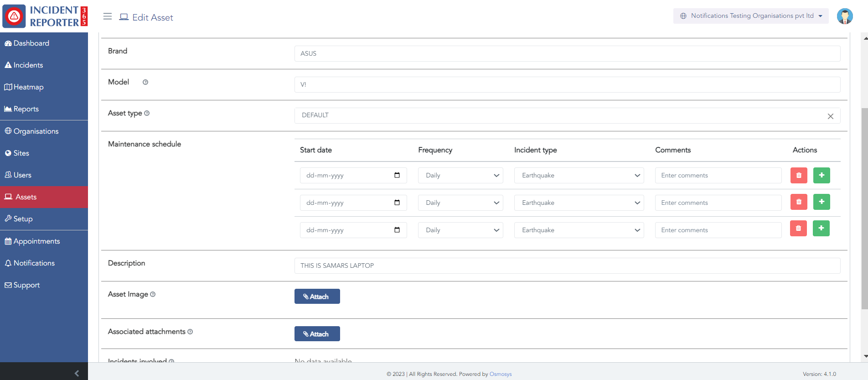The width and height of the screenshot is (868, 380).
Task: Collapse the sidebar with the bottom arrow
Action: click(x=77, y=373)
